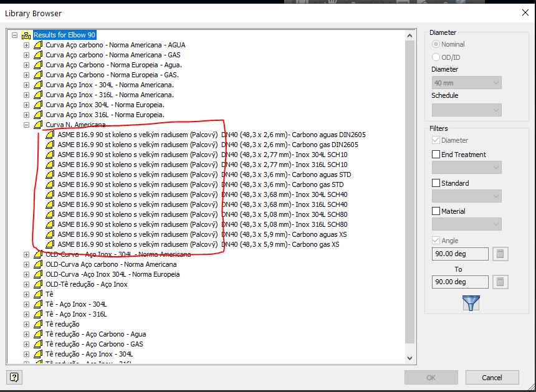Open the End Treatment dropdown
This screenshot has height=392, width=536.
[x=467, y=168]
